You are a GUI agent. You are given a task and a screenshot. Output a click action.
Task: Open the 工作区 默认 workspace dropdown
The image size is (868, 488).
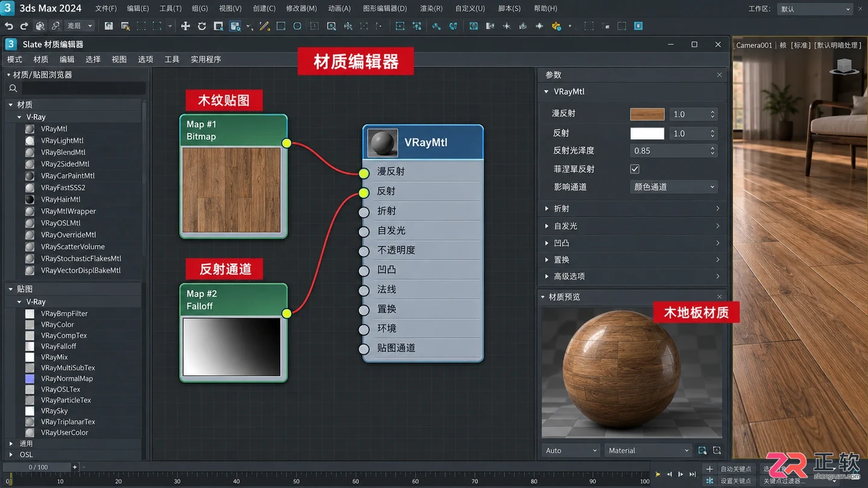click(x=814, y=9)
